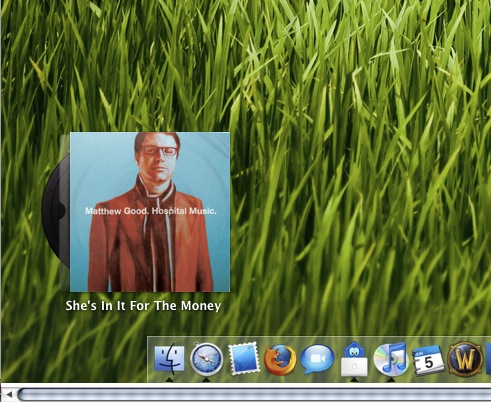Click the "Matthew Good. Hospital Music." caption on the album cover

click(151, 211)
